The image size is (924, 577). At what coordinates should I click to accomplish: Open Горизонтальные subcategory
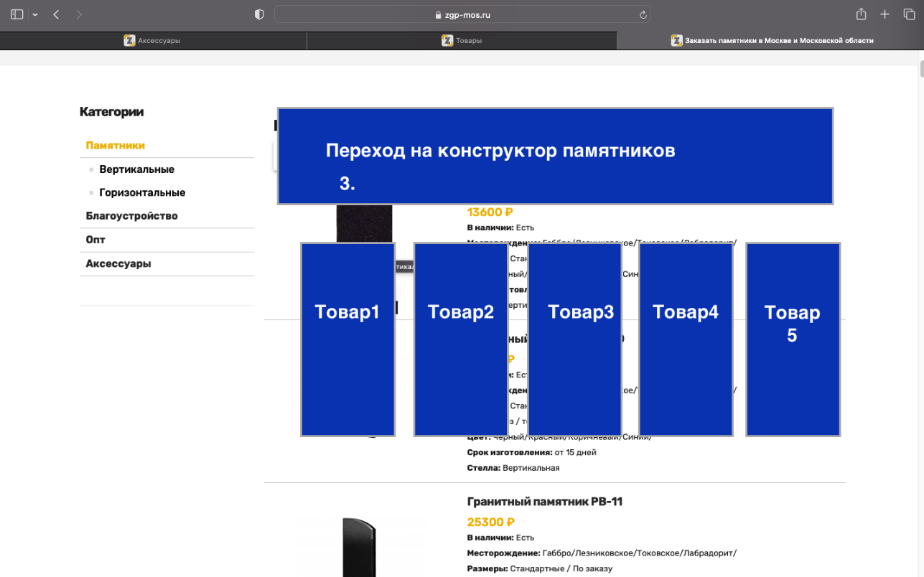[x=142, y=192]
